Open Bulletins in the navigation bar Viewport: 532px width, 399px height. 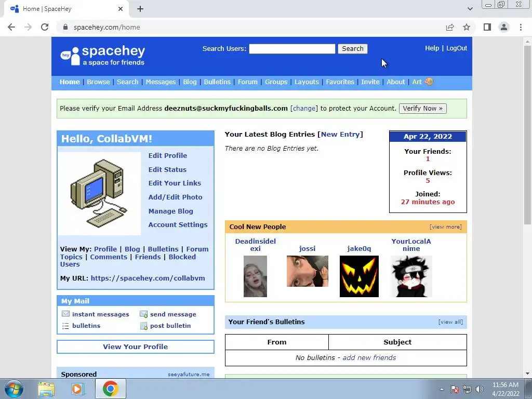[x=217, y=82]
